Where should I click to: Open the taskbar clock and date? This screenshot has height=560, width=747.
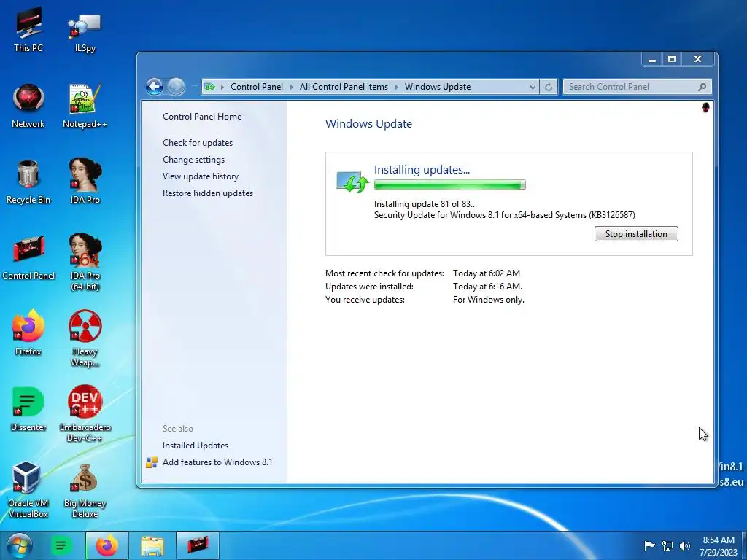coord(719,545)
